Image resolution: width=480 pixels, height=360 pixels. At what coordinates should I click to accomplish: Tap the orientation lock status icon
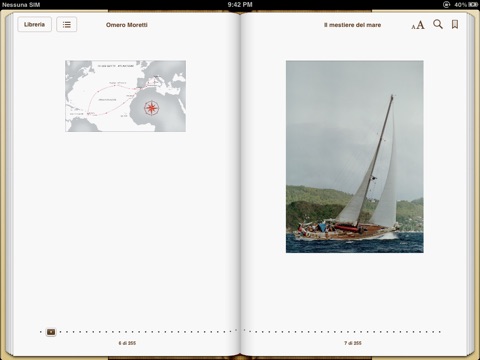[x=446, y=5]
